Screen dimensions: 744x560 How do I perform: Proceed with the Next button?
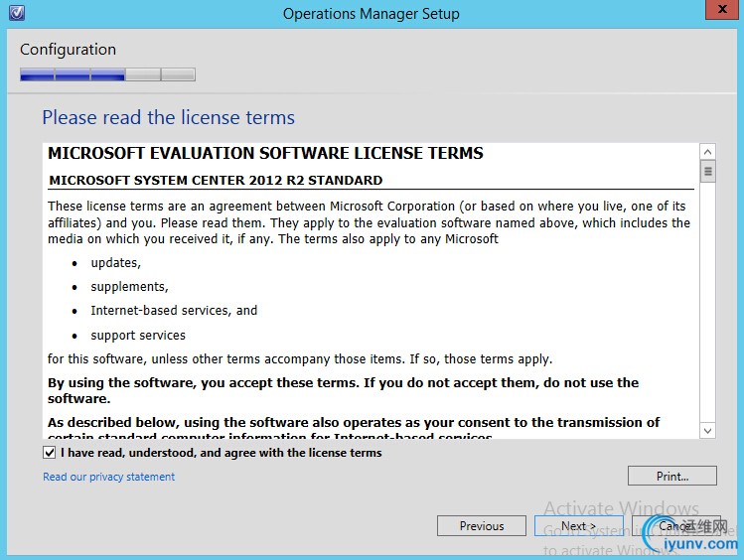(x=578, y=526)
